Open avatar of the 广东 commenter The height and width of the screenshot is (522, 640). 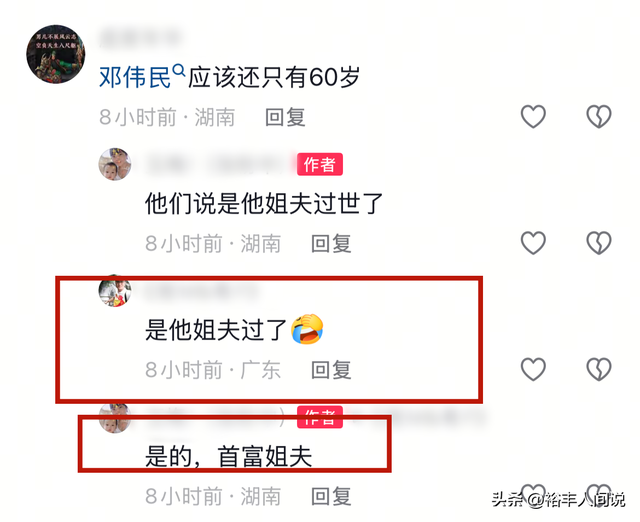115,291
